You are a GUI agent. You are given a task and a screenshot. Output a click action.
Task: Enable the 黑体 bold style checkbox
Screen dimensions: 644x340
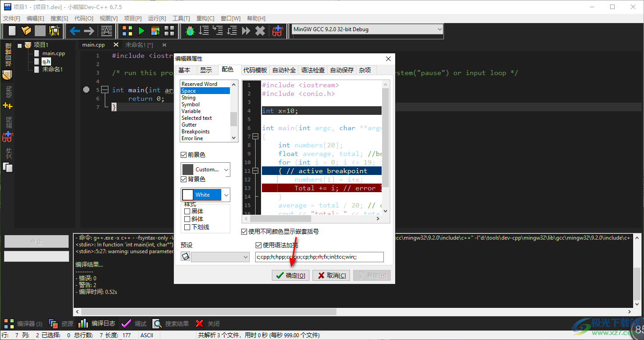[x=187, y=211]
